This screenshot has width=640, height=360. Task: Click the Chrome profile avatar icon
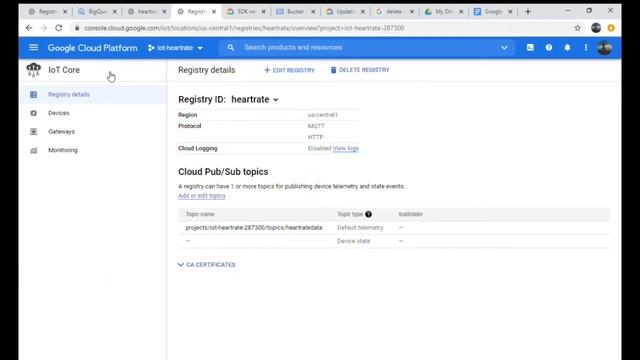pyautogui.click(x=596, y=28)
